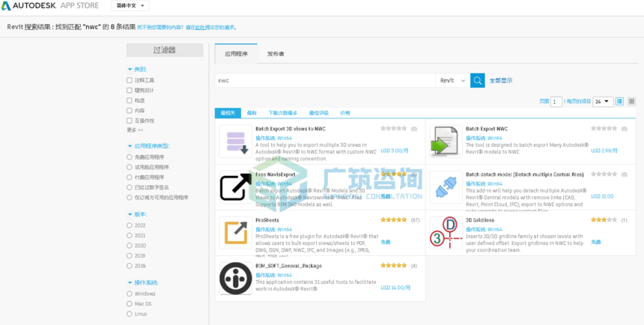
Task: Open the Batch detach model plug icon
Action: pyautogui.click(x=446, y=187)
